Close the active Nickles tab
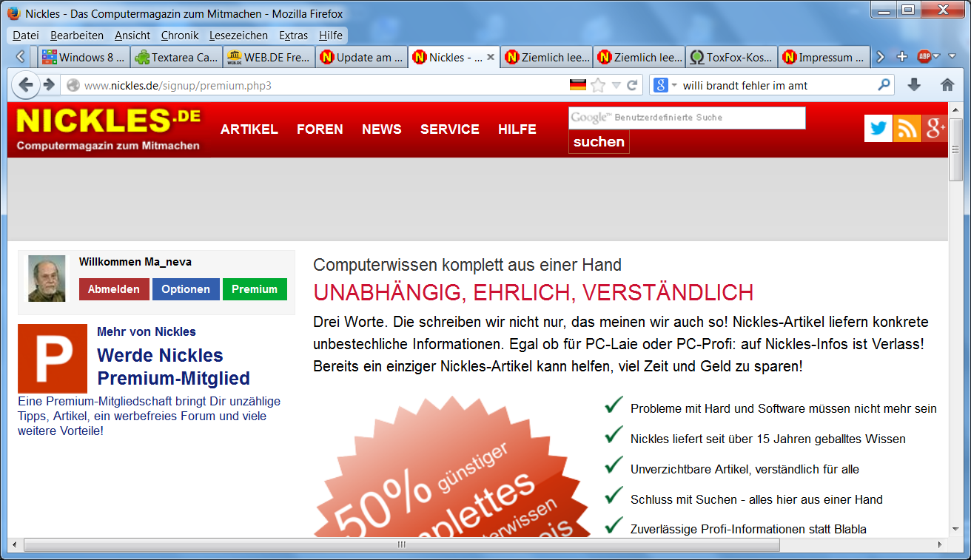 (490, 57)
